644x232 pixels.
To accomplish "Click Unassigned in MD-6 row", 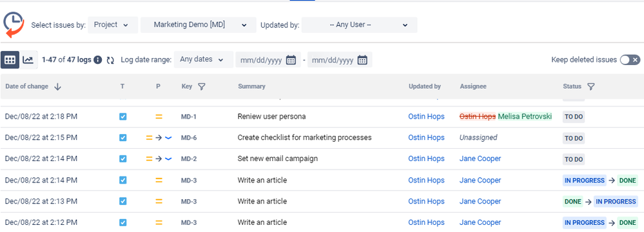I will [x=478, y=137].
